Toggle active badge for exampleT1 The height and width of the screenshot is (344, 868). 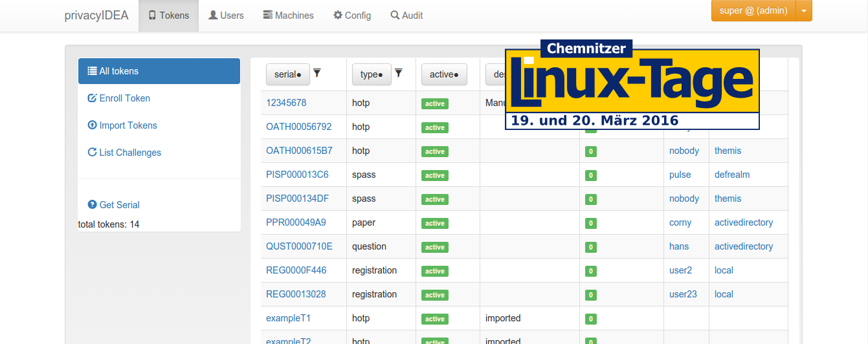435,319
